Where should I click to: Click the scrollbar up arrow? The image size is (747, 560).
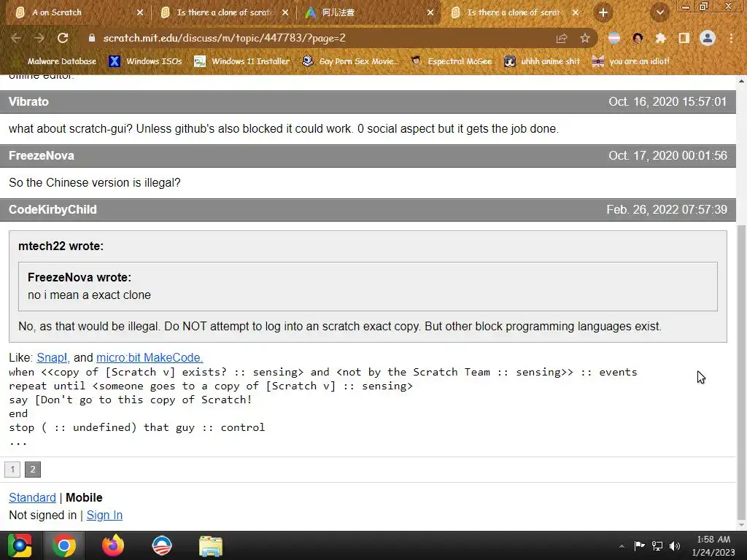click(741, 82)
